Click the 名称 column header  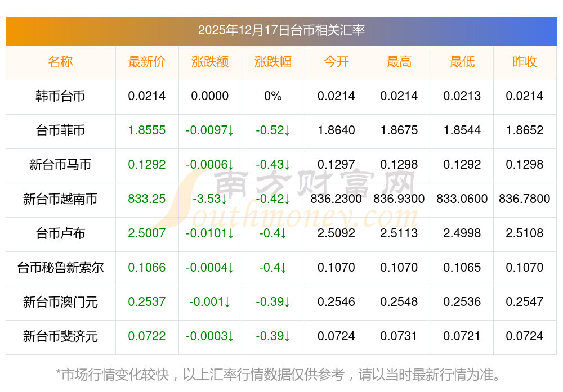coord(60,62)
